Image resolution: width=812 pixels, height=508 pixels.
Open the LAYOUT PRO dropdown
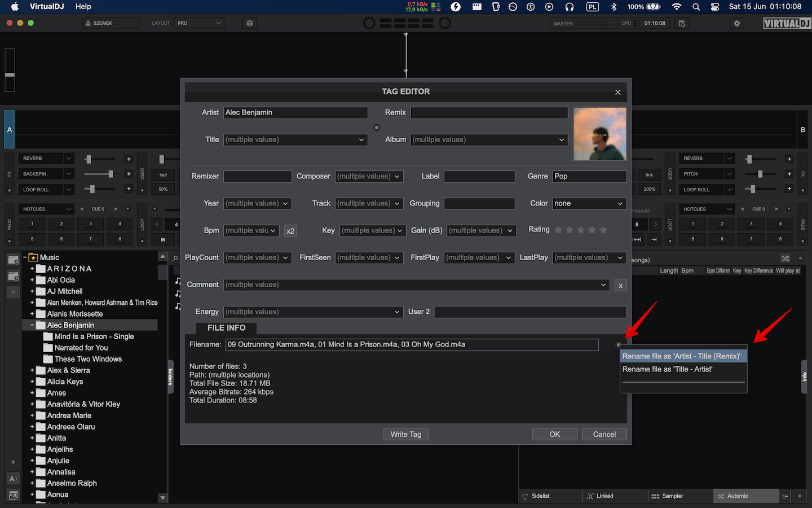(200, 23)
